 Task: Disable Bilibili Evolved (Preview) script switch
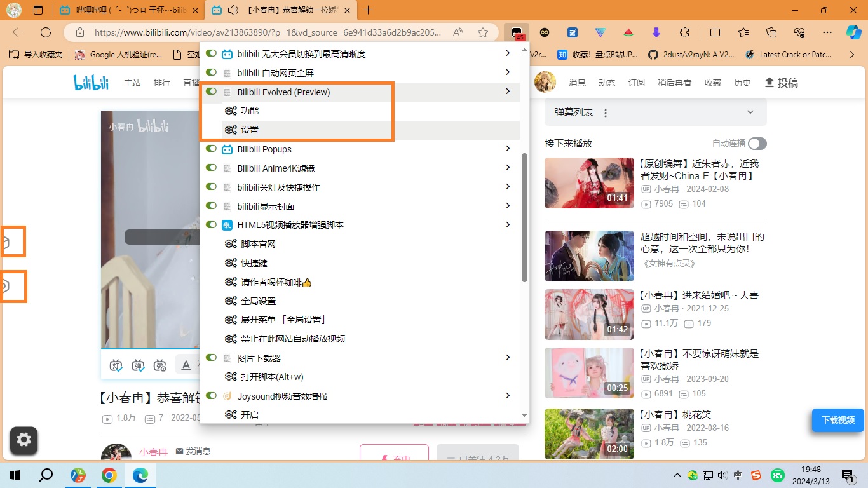click(x=211, y=91)
